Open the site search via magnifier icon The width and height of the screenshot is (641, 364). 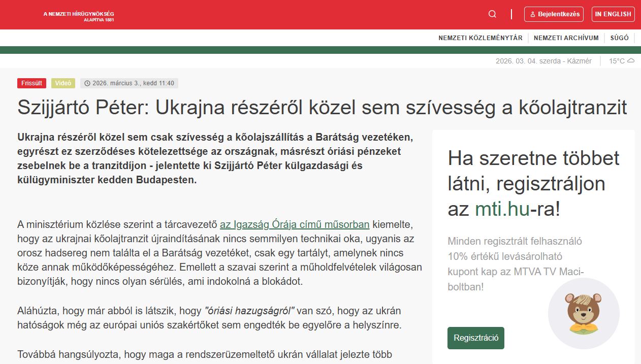coord(491,14)
